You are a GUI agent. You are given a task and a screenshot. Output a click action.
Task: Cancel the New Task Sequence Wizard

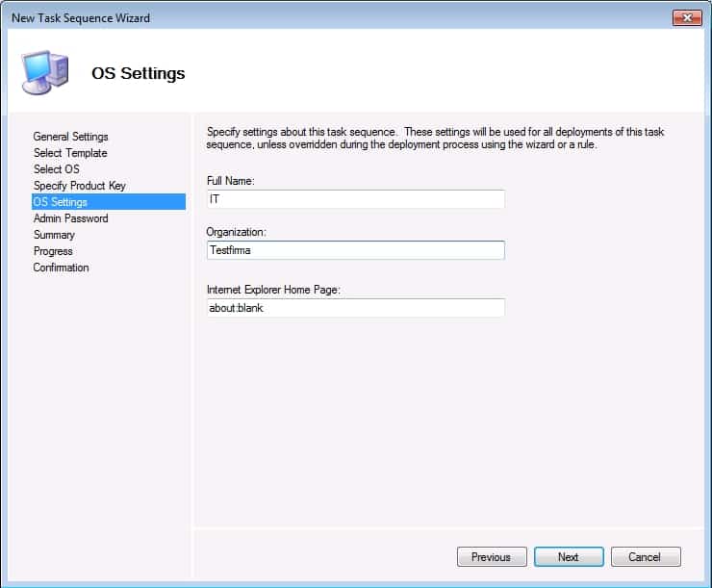coord(646,556)
